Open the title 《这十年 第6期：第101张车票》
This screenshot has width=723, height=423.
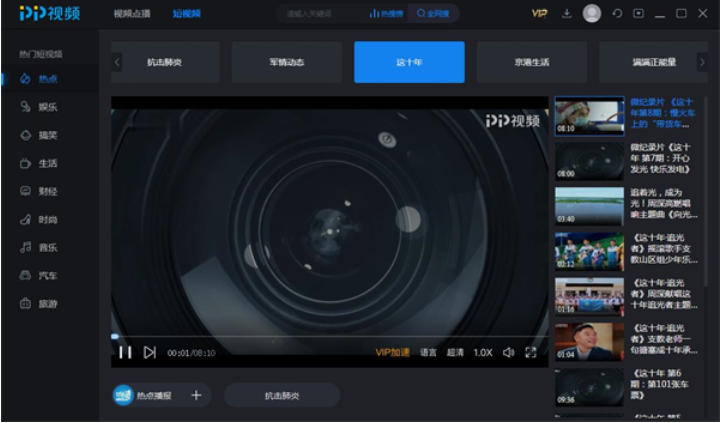[x=659, y=384]
